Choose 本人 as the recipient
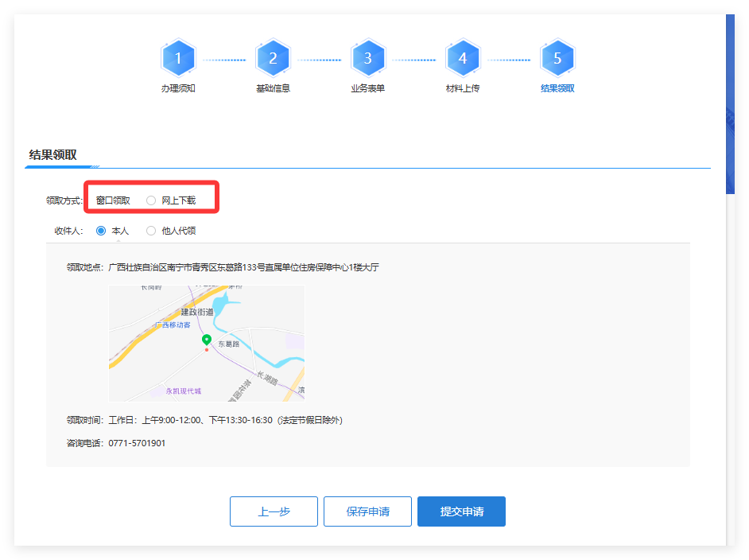This screenshot has width=749, height=560. [101, 231]
